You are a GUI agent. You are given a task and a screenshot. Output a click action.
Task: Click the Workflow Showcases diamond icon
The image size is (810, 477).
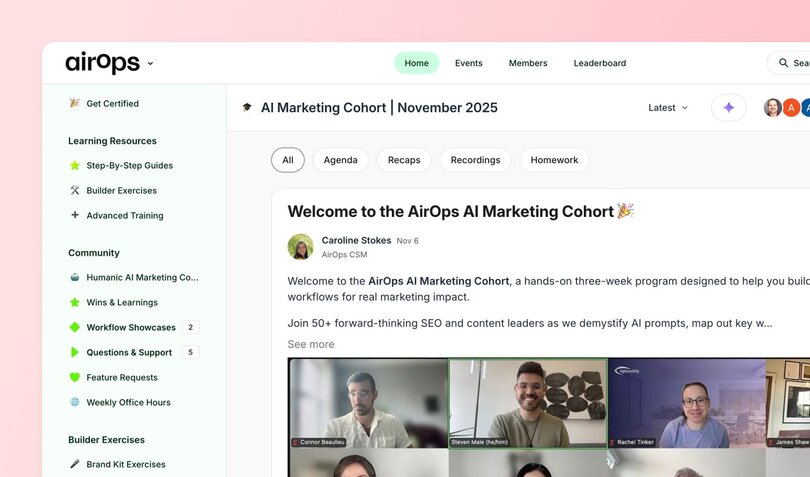pyautogui.click(x=75, y=327)
